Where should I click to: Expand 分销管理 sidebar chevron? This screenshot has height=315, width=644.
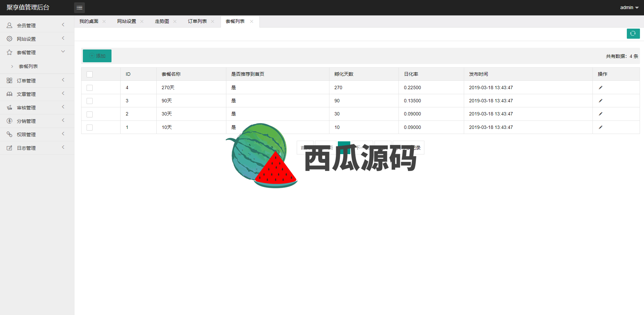(x=63, y=120)
